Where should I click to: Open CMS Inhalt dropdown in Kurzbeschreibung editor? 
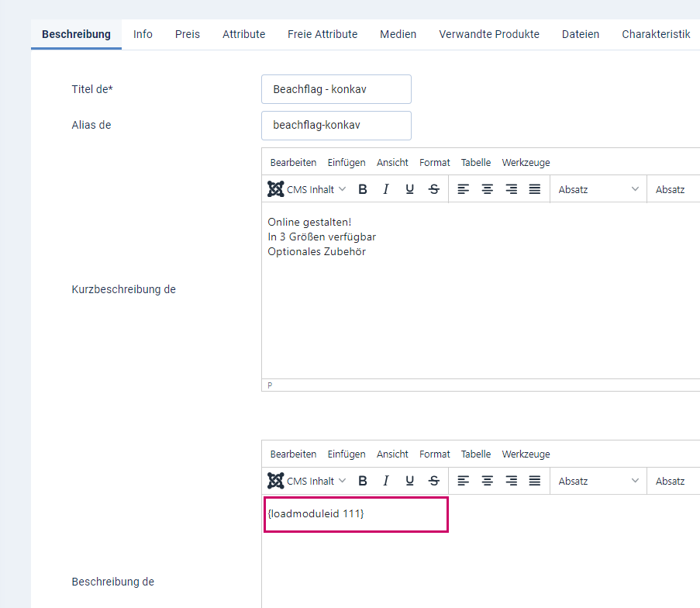coord(307,189)
